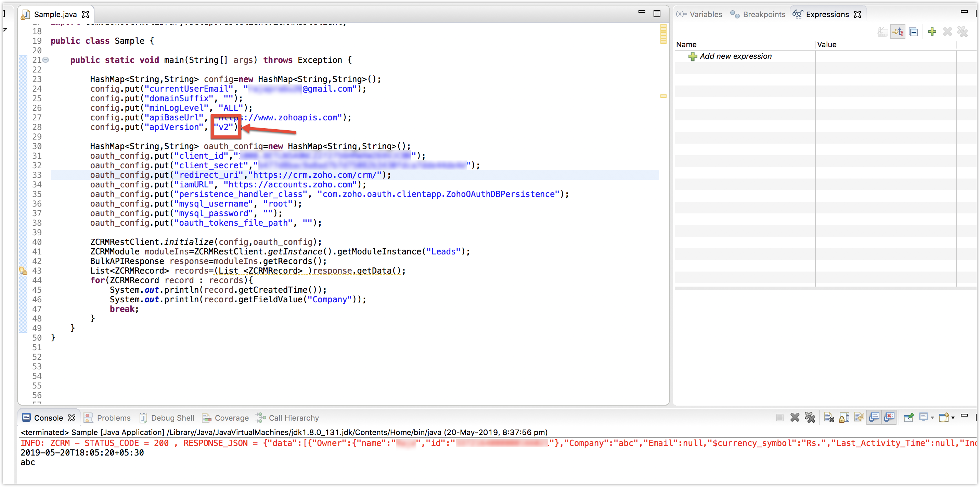The width and height of the screenshot is (980, 487).
Task: Collapse main method with fold marker on line 21
Action: [x=46, y=60]
